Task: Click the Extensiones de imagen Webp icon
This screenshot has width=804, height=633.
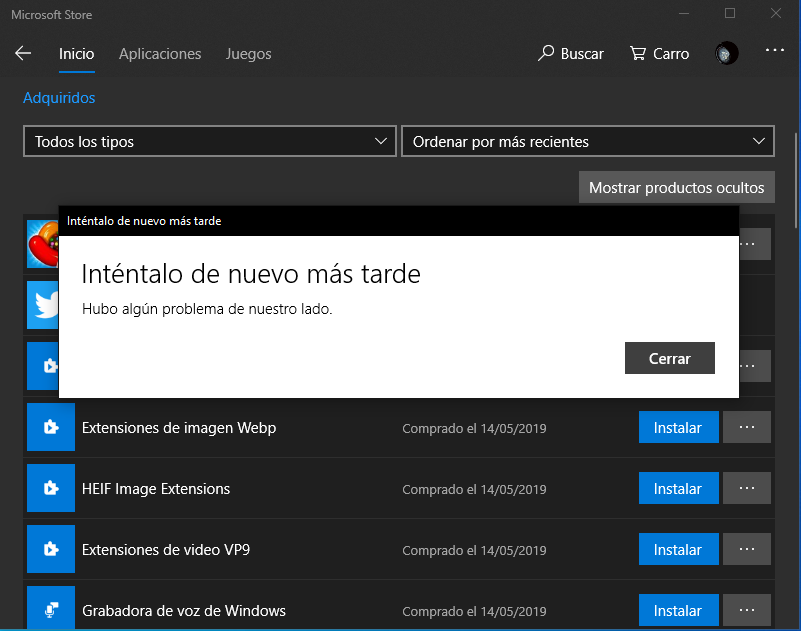Action: pos(51,427)
